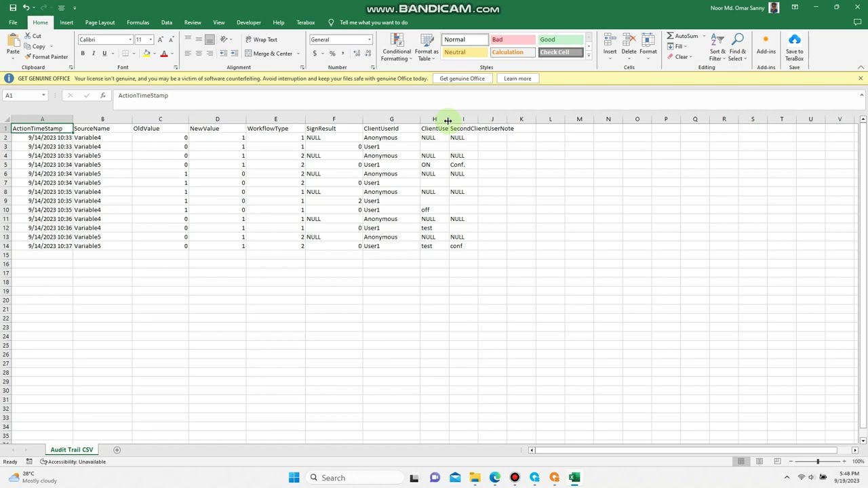The image size is (868, 488).
Task: Toggle Italic formatting
Action: click(94, 54)
